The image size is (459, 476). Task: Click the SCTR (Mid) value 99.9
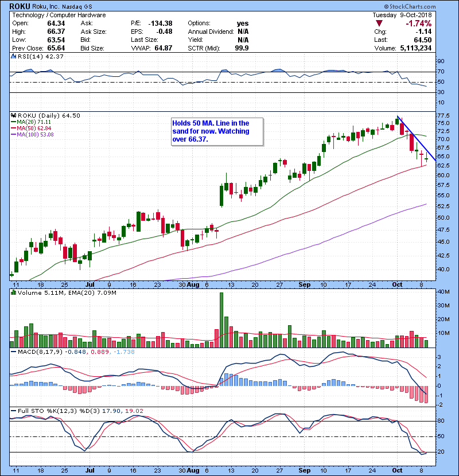tap(242, 48)
